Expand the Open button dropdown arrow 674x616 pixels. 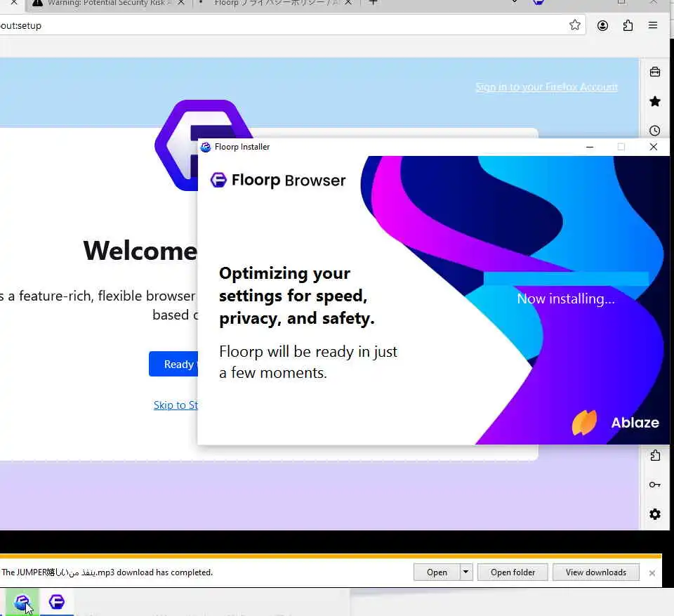click(466, 572)
